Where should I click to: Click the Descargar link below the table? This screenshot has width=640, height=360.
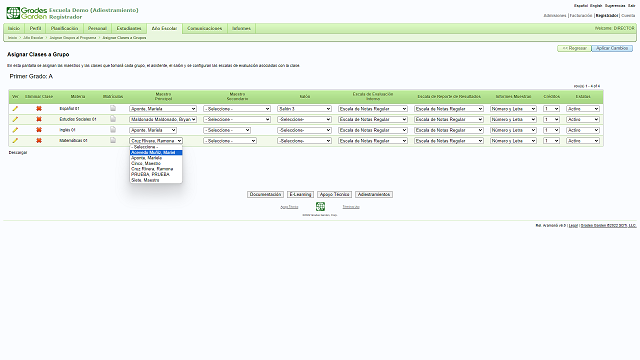(x=18, y=153)
